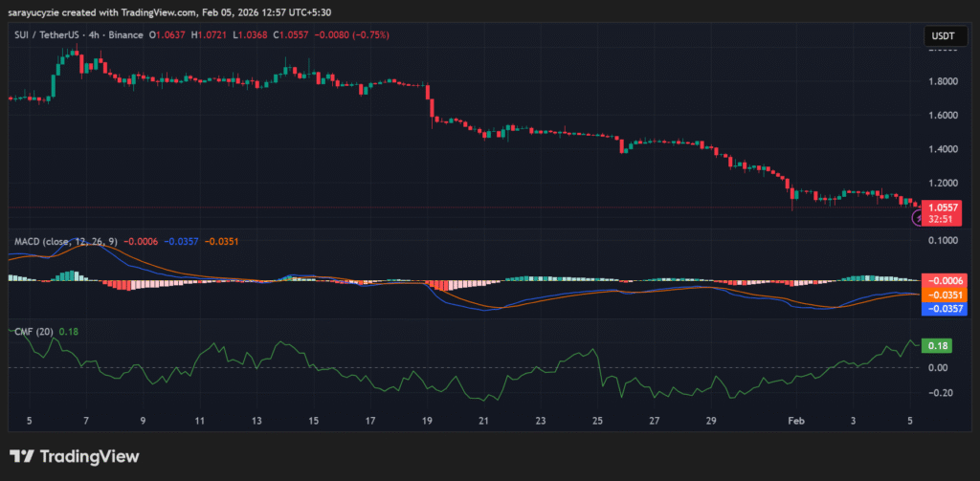Click the Feb label on time axis
The width and height of the screenshot is (980, 481).
coord(793,421)
